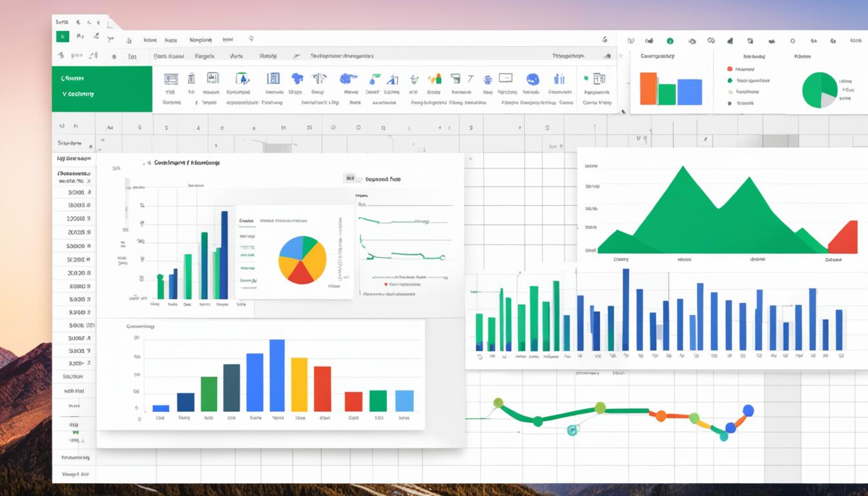This screenshot has height=496, width=868.
Task: Click the arrow icon in the formula row
Action: (x=297, y=56)
